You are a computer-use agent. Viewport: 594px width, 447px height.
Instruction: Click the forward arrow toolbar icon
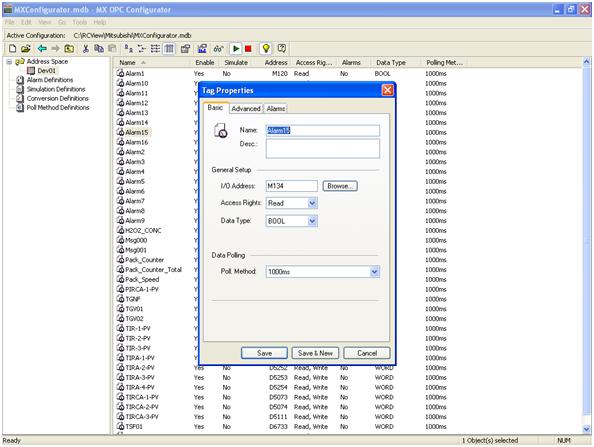coord(55,48)
